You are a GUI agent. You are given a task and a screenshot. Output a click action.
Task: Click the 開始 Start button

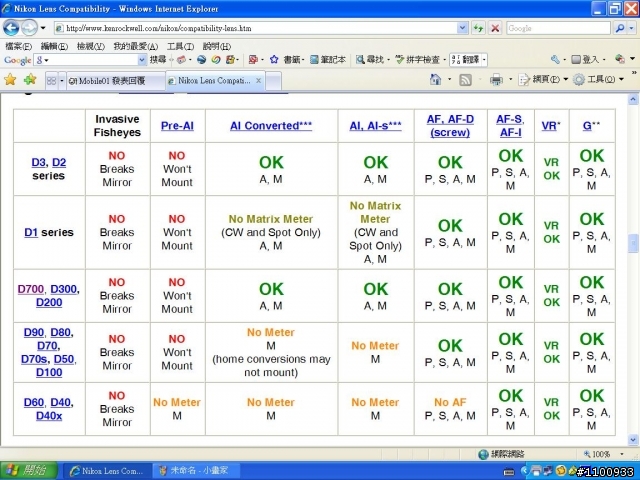point(29,471)
